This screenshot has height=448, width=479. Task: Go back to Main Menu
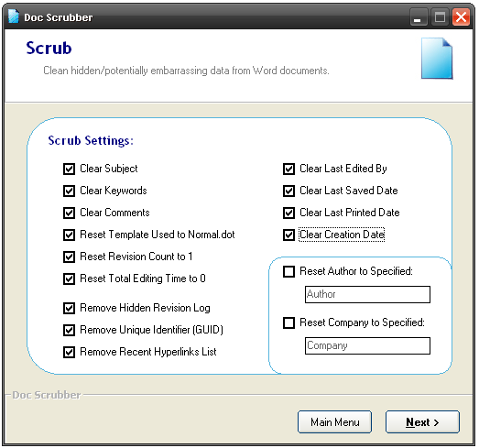tap(335, 422)
